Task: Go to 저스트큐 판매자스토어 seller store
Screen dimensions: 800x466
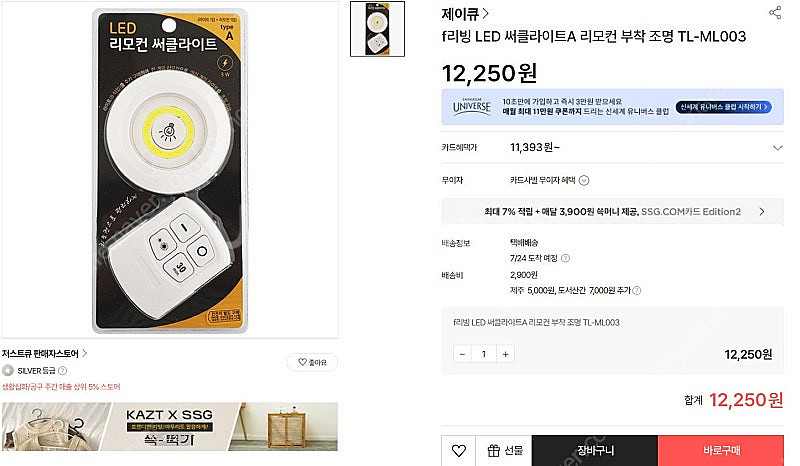Action: (x=44, y=353)
